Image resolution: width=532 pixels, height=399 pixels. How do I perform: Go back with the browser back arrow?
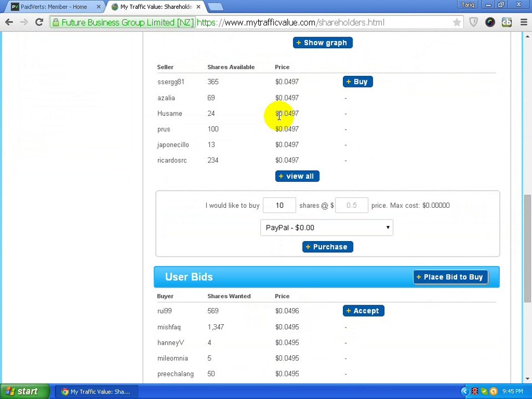point(9,22)
